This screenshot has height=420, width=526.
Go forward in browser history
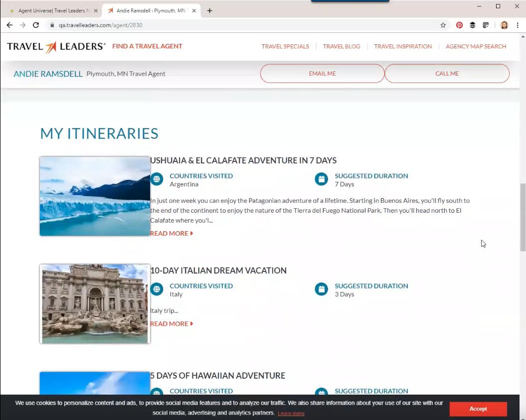coord(22,25)
